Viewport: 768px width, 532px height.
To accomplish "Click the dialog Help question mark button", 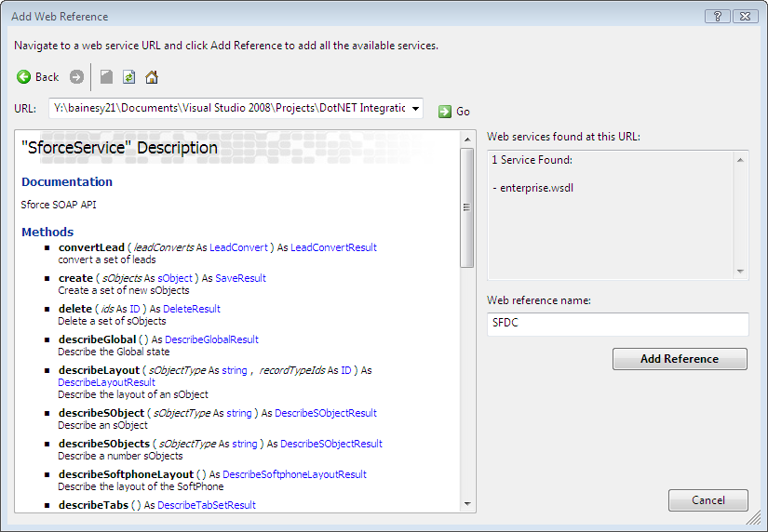I will [x=717, y=16].
